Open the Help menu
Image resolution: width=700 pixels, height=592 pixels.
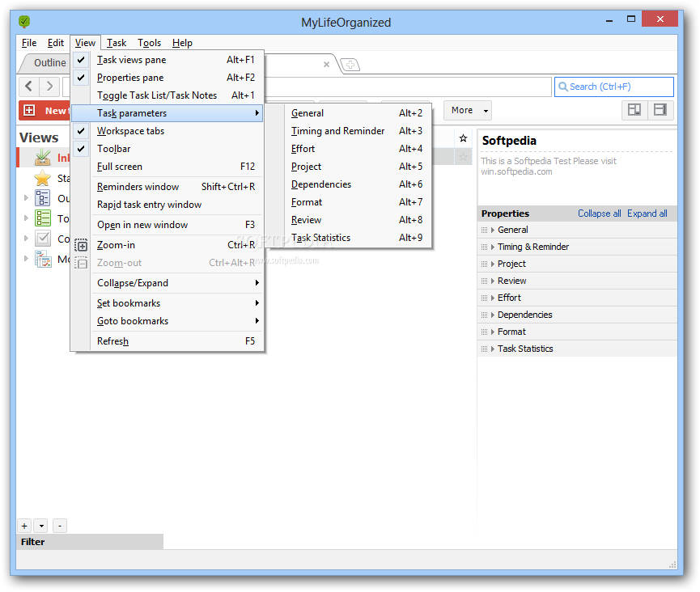pos(182,43)
